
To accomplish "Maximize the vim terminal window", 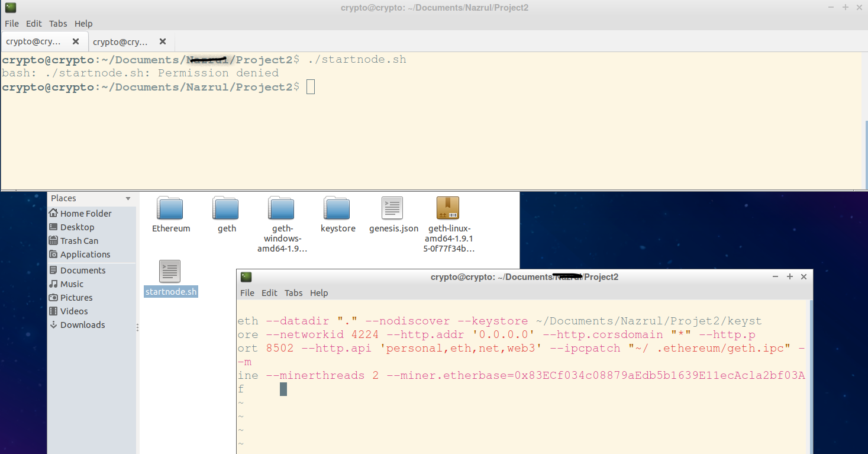I will click(789, 277).
